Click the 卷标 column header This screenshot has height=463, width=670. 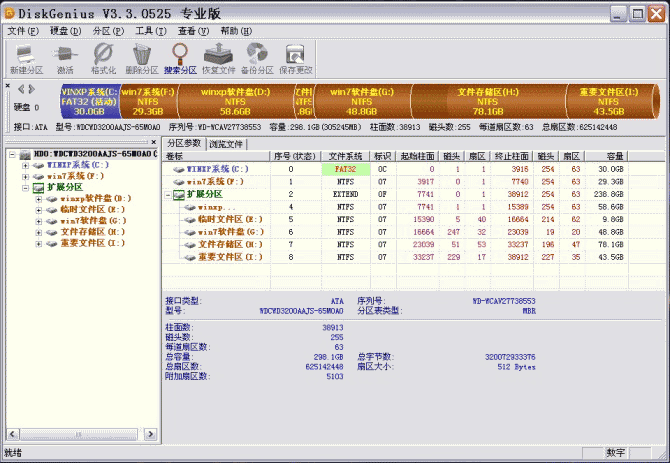click(x=216, y=156)
